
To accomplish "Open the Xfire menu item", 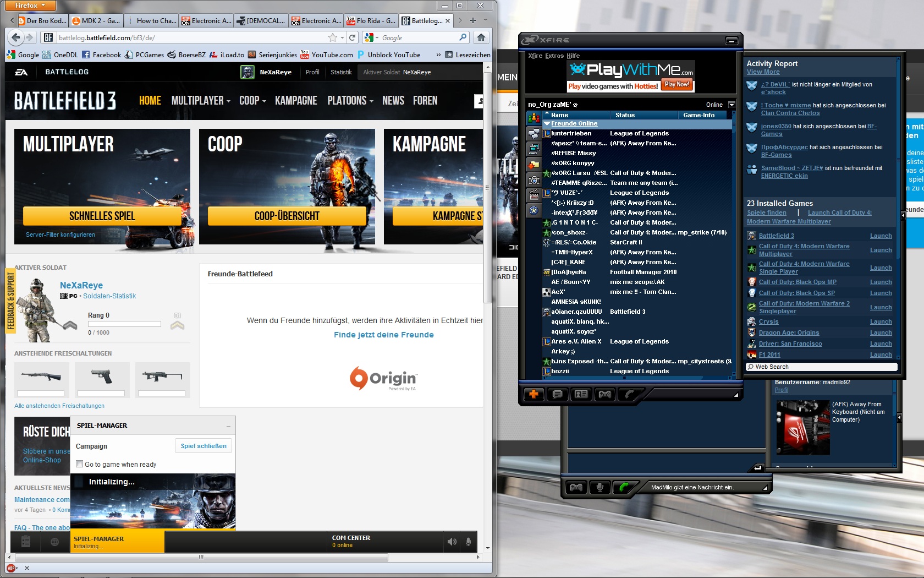I will pyautogui.click(x=535, y=56).
